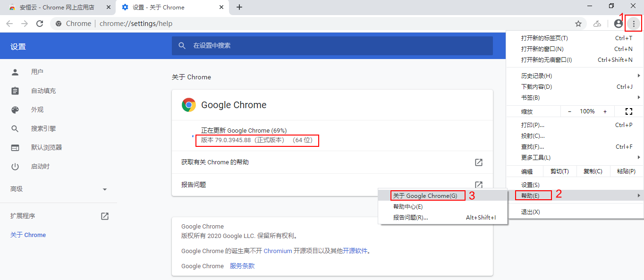Select 打开新的无痕窗口(I) menu item
The width and height of the screenshot is (644, 280).
point(575,59)
